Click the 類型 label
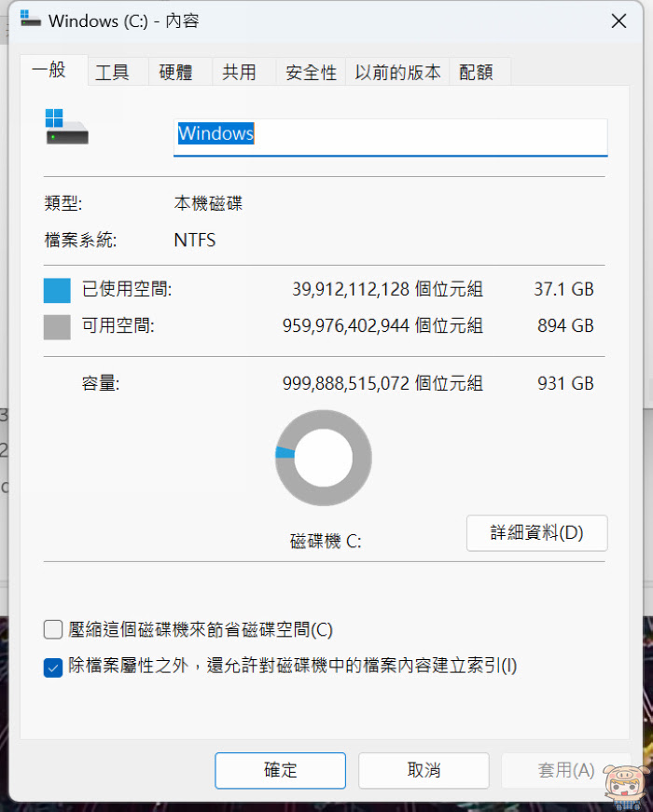 click(x=63, y=203)
